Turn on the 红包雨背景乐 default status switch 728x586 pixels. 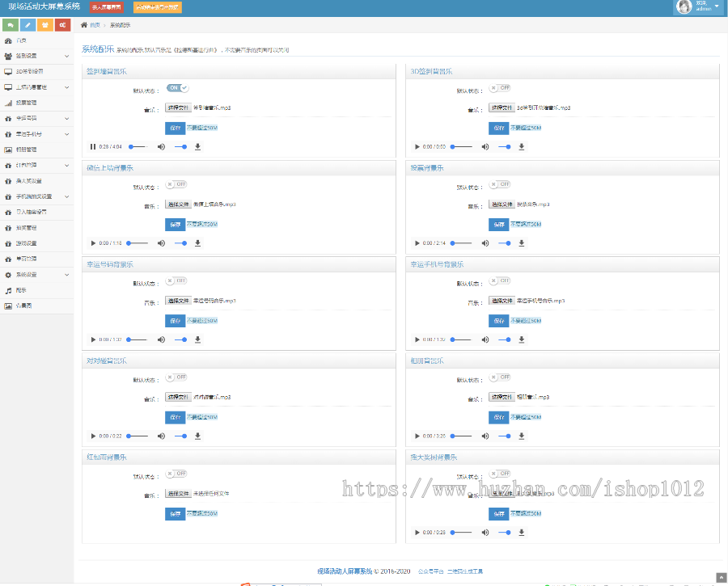[x=176, y=474]
